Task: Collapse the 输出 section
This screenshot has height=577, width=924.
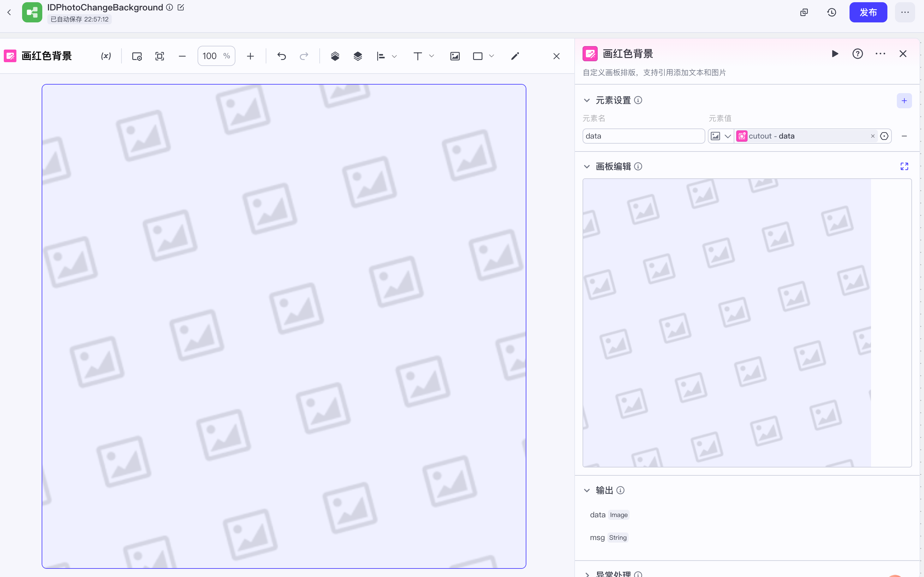Action: [x=587, y=491]
